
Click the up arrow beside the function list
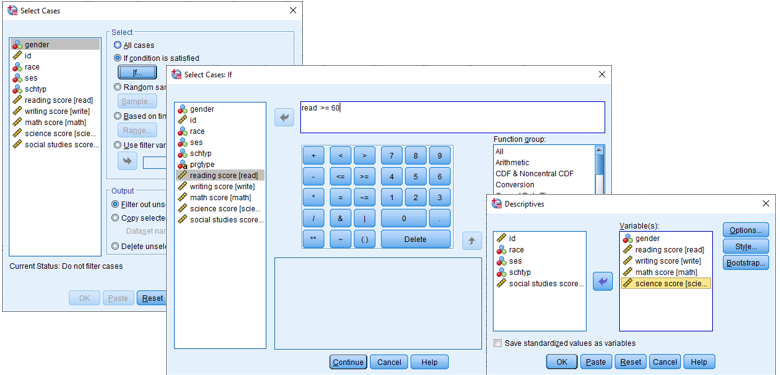point(472,240)
